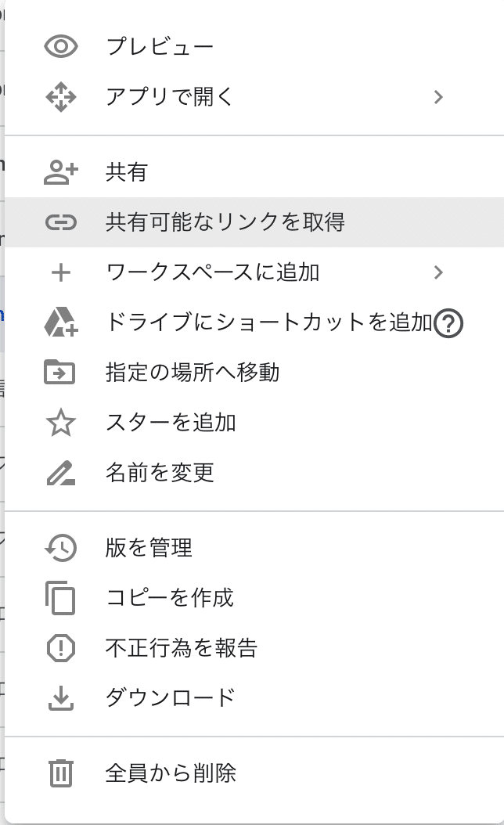
Task: Click the move-to-folder icon
Action: [x=60, y=372]
